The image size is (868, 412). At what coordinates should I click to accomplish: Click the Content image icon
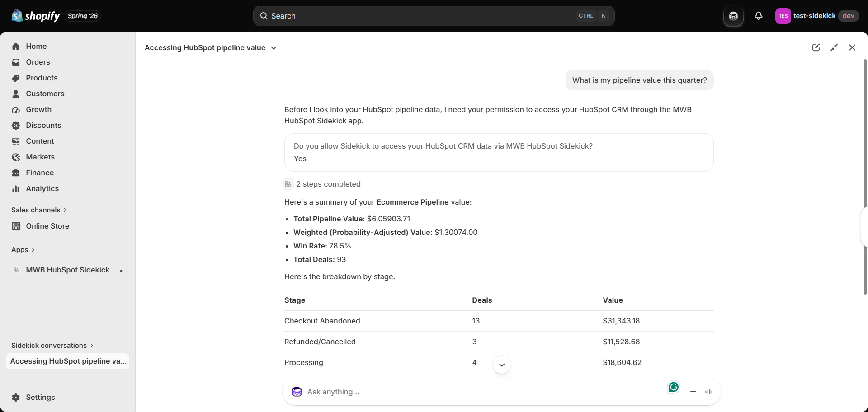point(16,141)
